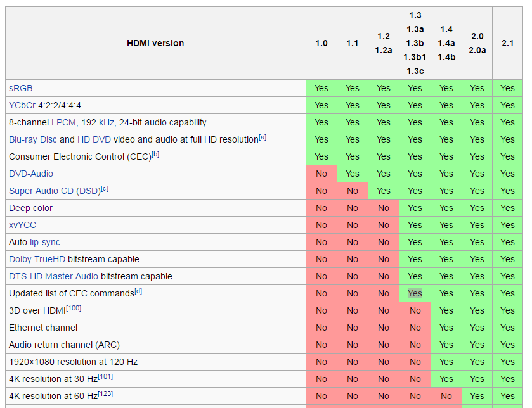Click the 1.3 to 1.3c column header
Image resolution: width=532 pixels, height=408 pixels.
coord(415,43)
